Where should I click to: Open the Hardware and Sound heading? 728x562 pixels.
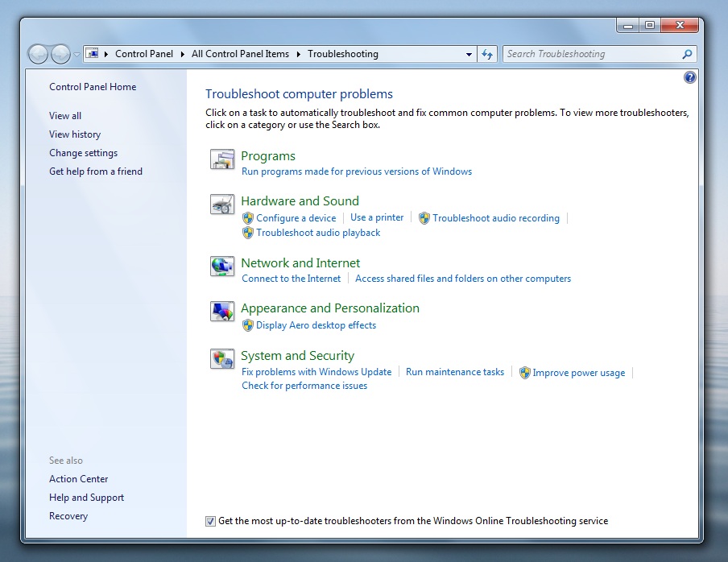coord(300,201)
